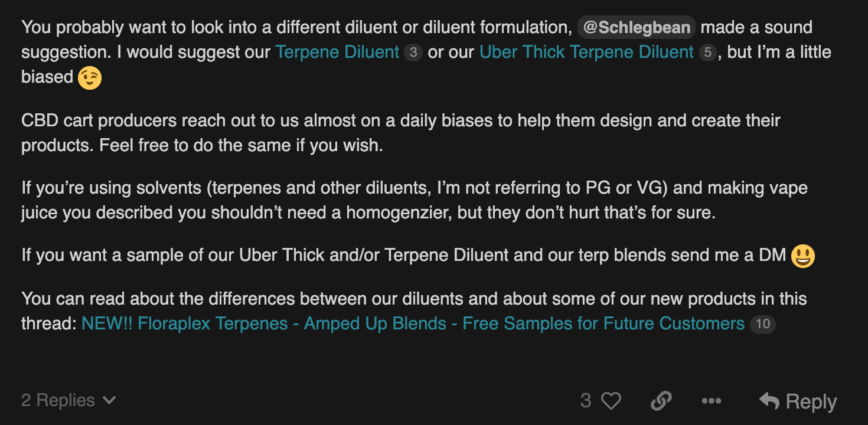Open the NEW!! Floraplex Terpenes thread link
This screenshot has width=868, height=425.
pyautogui.click(x=413, y=323)
